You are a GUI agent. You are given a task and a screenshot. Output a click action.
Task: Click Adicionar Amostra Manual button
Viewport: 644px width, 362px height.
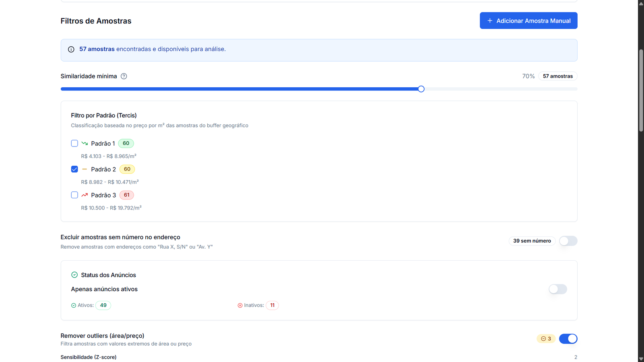[x=528, y=21]
